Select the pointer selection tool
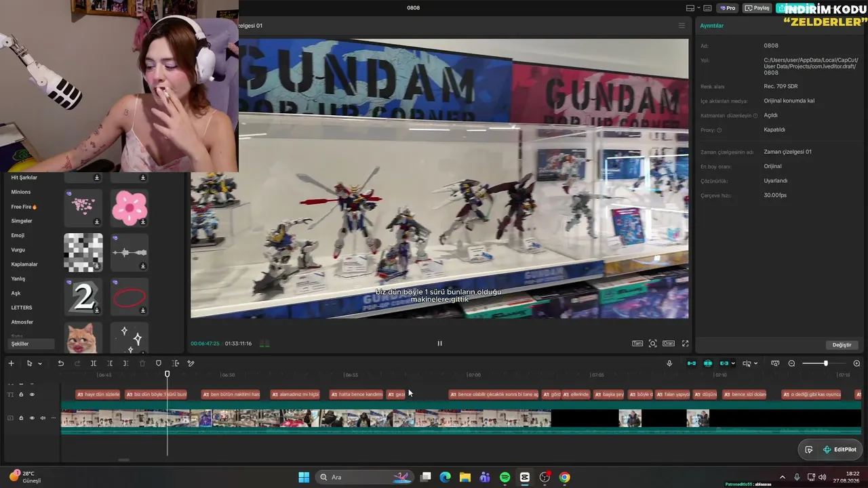The height and width of the screenshot is (488, 868). pos(29,363)
